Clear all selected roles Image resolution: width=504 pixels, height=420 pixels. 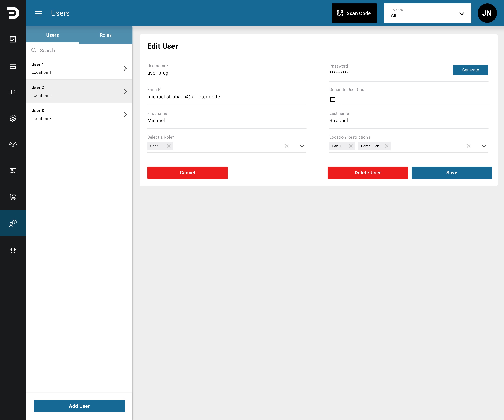coord(286,146)
